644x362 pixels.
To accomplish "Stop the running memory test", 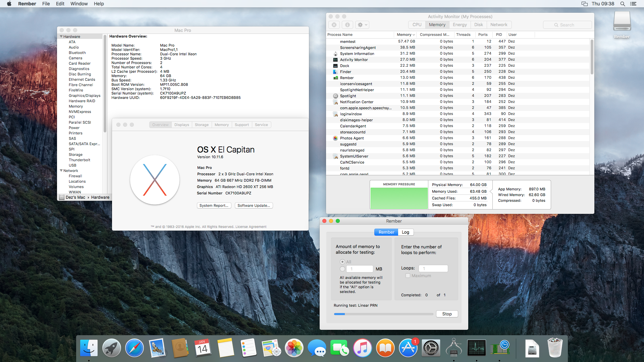I will (x=447, y=314).
